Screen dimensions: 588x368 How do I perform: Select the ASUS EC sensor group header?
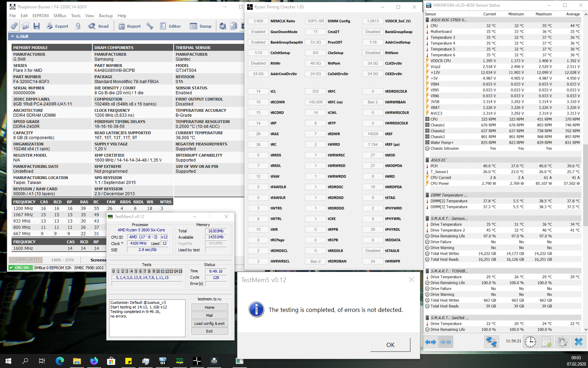coord(503,160)
